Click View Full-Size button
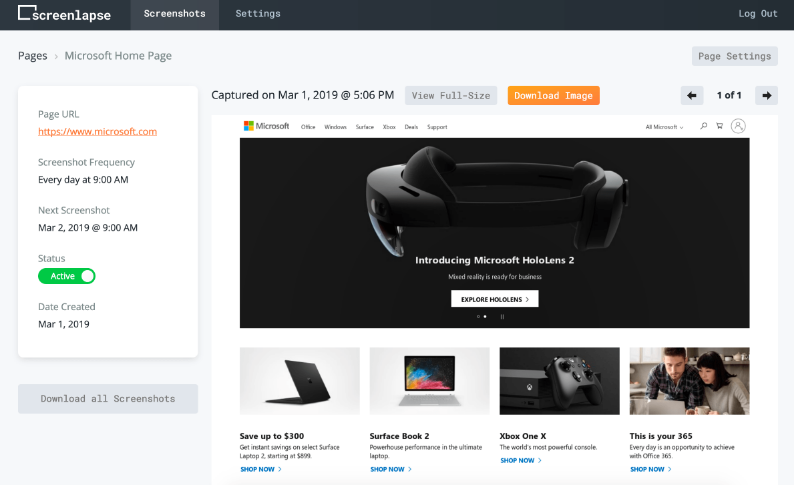 tap(451, 96)
